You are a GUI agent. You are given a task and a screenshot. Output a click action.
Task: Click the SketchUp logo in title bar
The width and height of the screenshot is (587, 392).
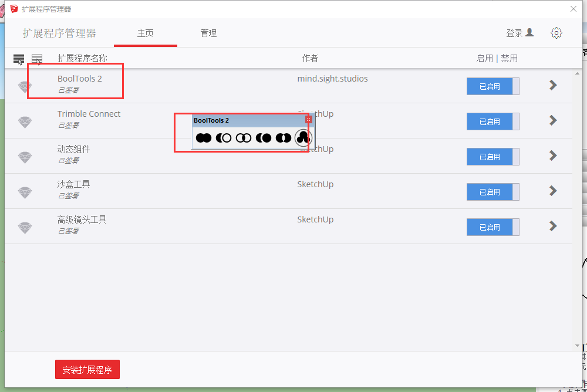coord(14,9)
